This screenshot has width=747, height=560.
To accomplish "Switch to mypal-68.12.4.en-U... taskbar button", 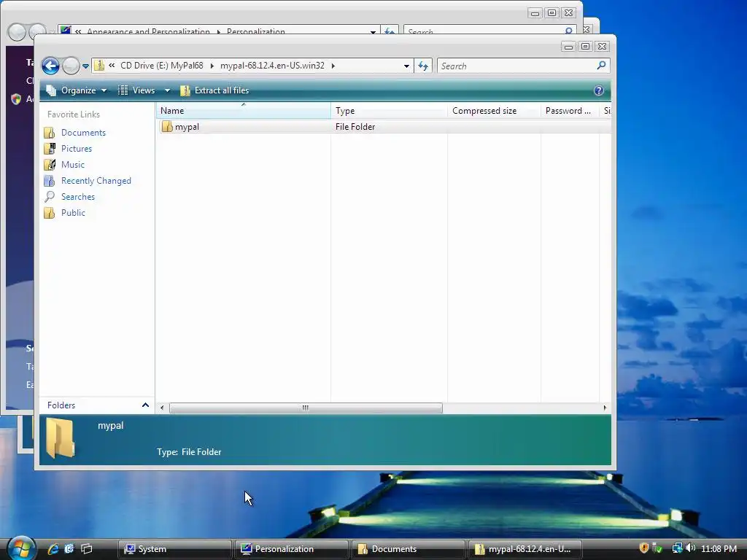I will point(525,549).
